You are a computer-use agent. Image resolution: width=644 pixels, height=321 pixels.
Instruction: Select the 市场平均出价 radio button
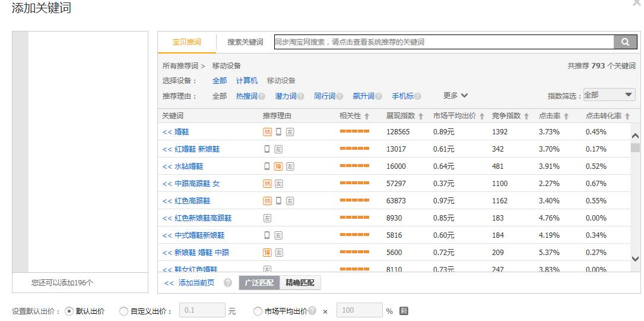[x=258, y=311]
